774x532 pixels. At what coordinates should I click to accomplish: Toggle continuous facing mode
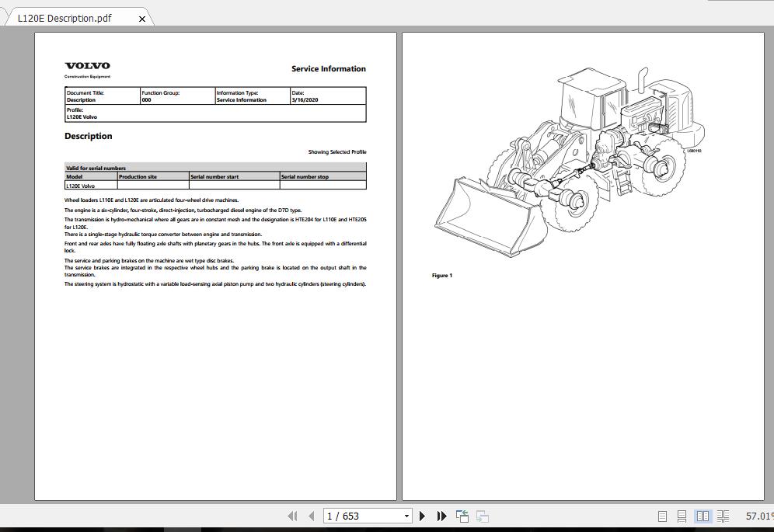tap(723, 516)
